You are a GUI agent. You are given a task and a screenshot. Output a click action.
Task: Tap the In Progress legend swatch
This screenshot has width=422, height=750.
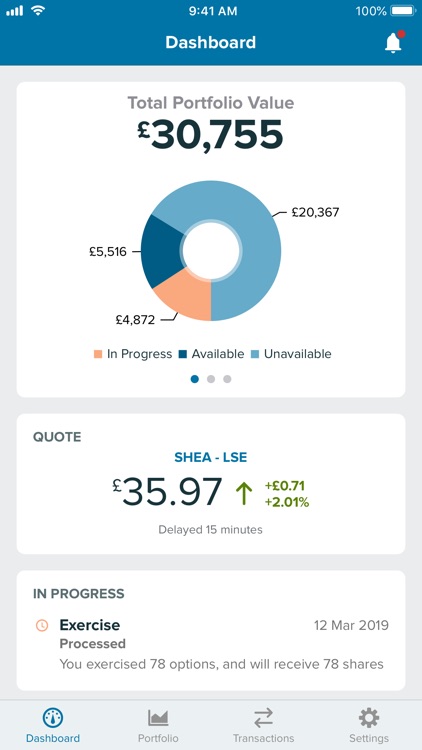pyautogui.click(x=98, y=354)
